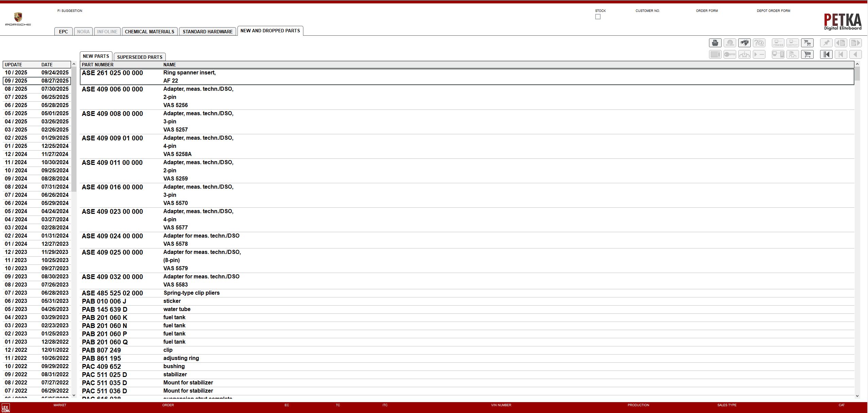The image size is (868, 413).
Task: Select update 08 / 2025 row
Action: pyautogui.click(x=37, y=89)
